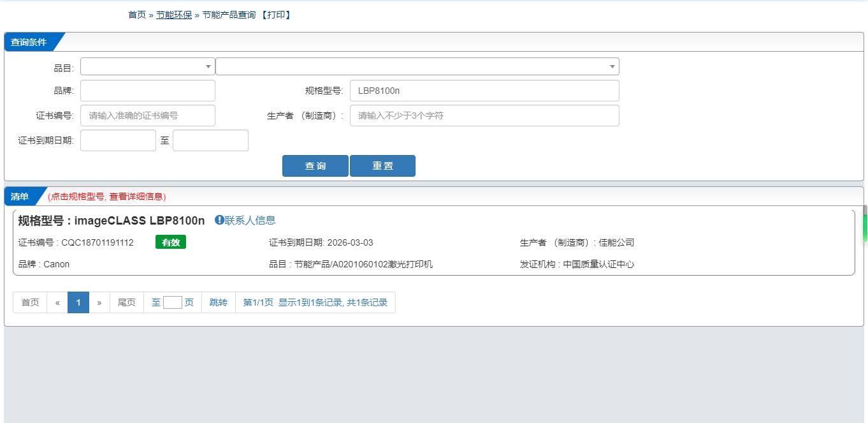Click the 联系人信息 info icon
The width and height of the screenshot is (868, 423).
(219, 220)
